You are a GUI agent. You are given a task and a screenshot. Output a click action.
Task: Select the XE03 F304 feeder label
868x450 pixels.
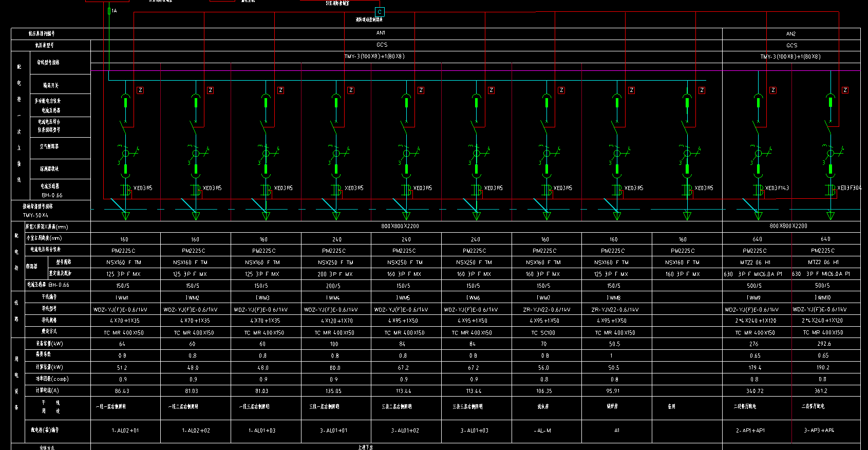(x=850, y=188)
